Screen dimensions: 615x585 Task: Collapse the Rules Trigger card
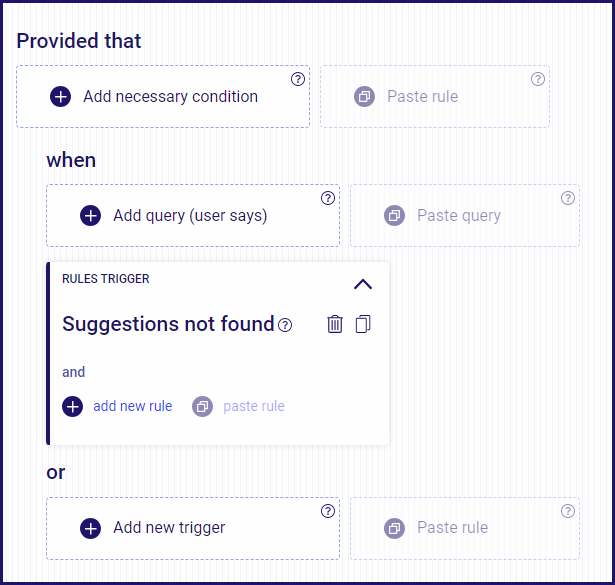[363, 284]
